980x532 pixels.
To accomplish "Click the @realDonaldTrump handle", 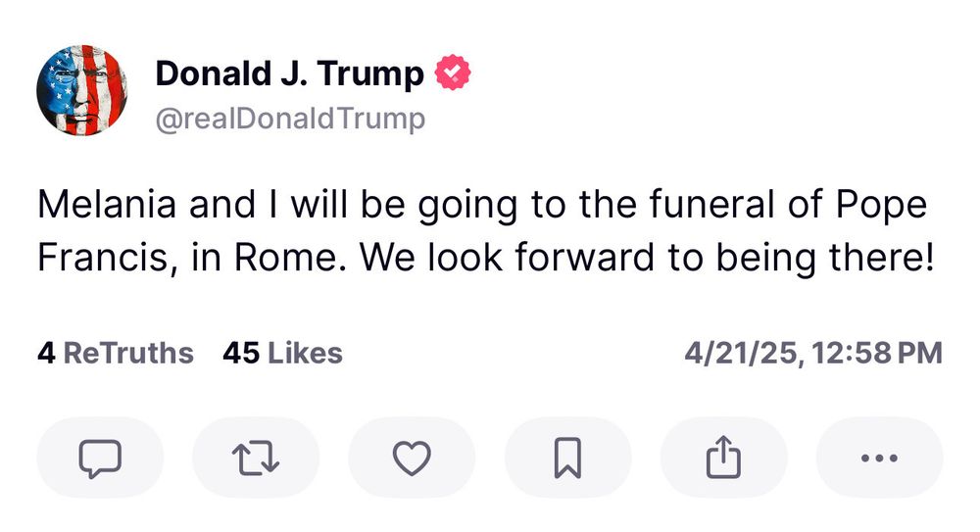I will 290,119.
